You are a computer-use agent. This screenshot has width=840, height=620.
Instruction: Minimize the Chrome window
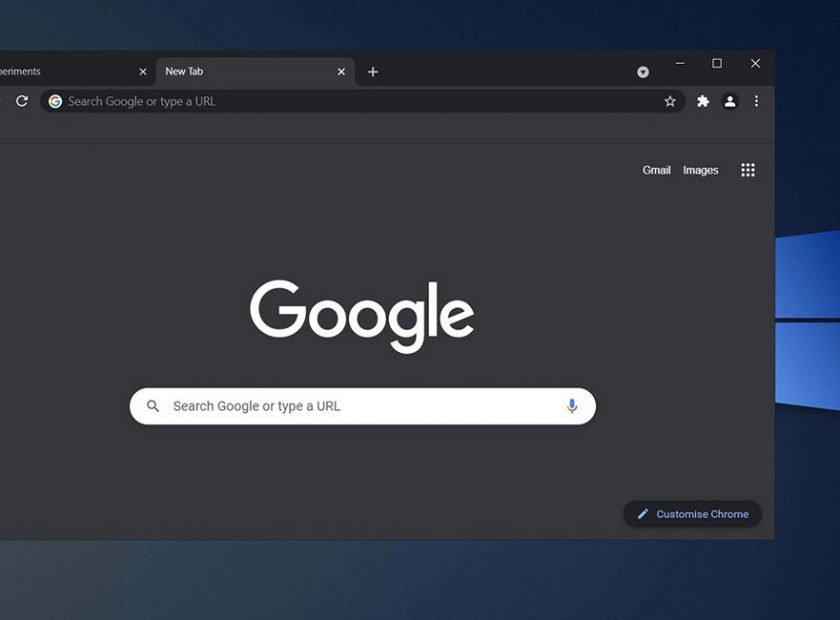pyautogui.click(x=680, y=63)
